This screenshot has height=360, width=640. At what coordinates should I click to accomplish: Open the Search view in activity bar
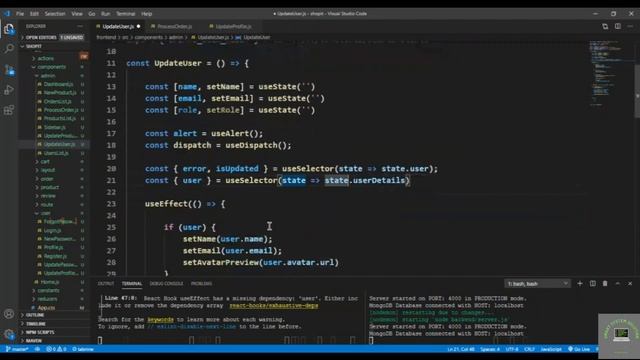9,49
